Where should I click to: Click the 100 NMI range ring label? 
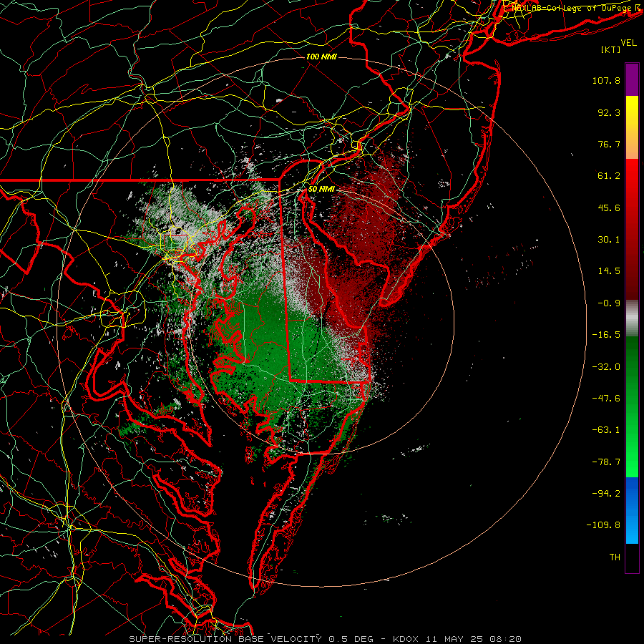click(x=321, y=57)
